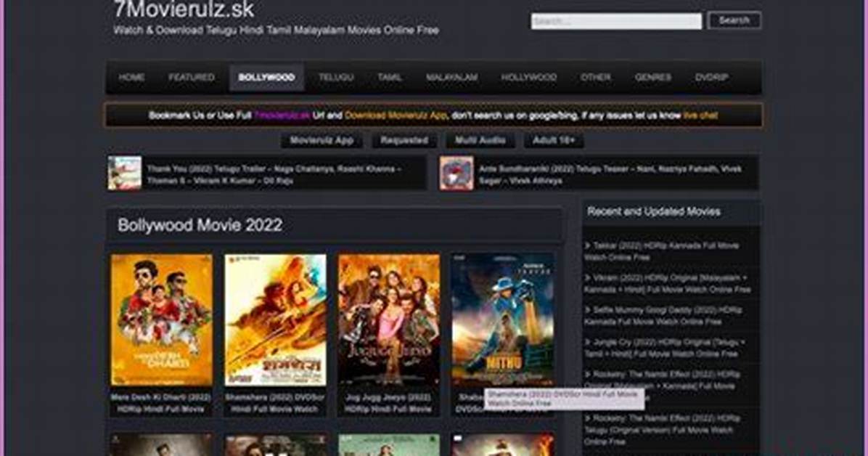The width and height of the screenshot is (868, 456).
Task: Open Selfie Mummy Googl Daddy link
Action: pyautogui.click(x=663, y=315)
